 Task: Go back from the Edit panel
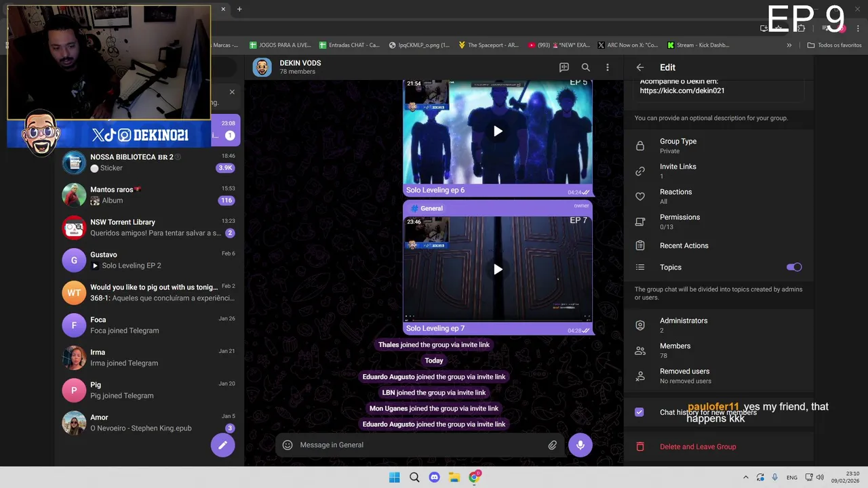point(639,67)
